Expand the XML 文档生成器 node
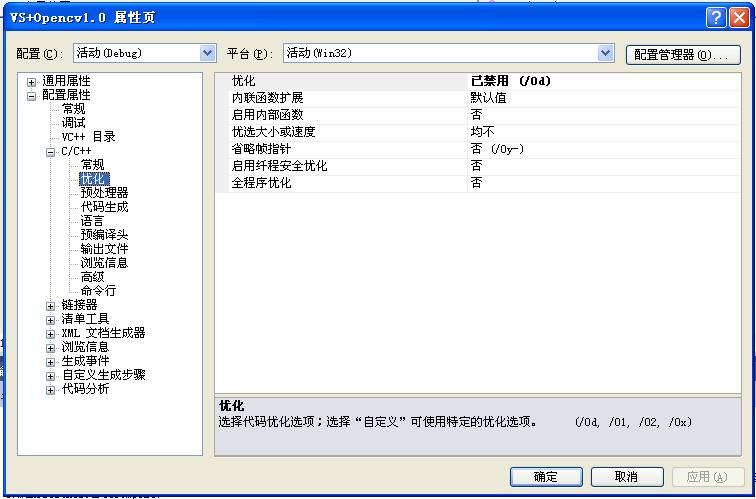This screenshot has height=499, width=756. click(51, 334)
